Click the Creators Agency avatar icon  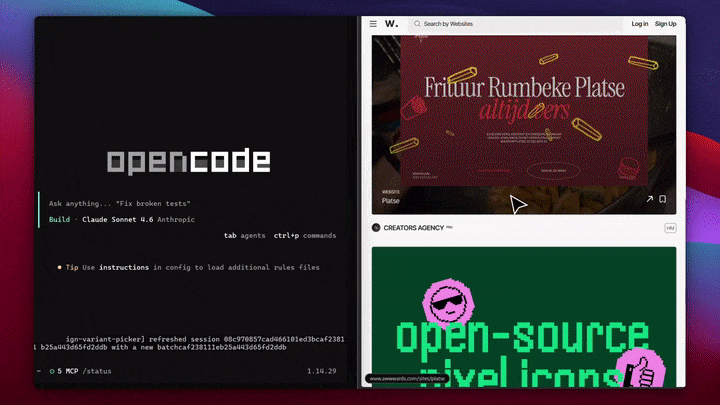point(376,228)
